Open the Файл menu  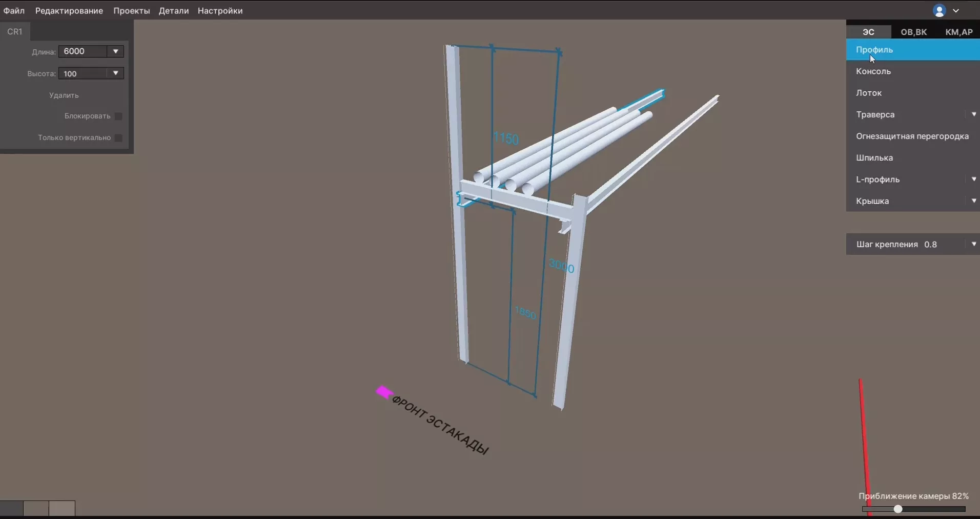[x=14, y=11]
